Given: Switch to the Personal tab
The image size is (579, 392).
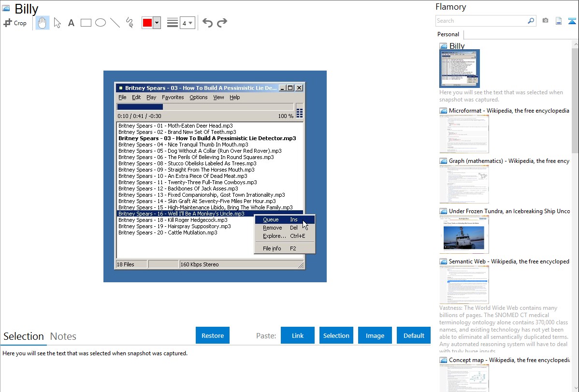Looking at the screenshot, I should [x=449, y=34].
